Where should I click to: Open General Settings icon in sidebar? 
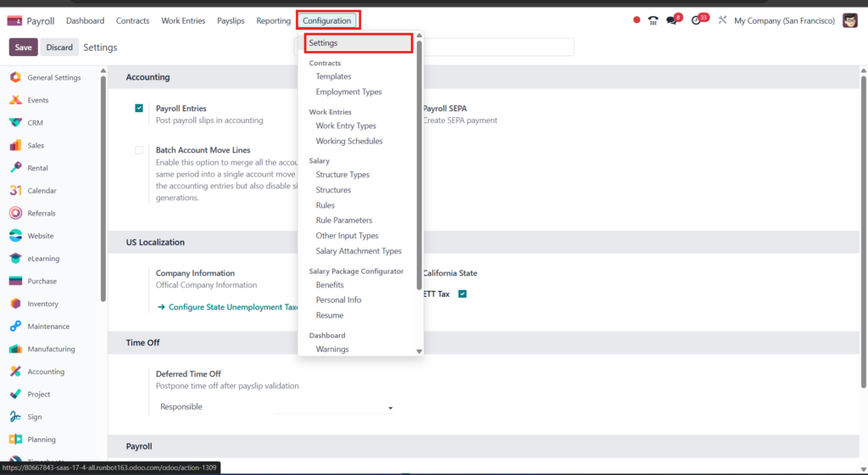pos(15,77)
